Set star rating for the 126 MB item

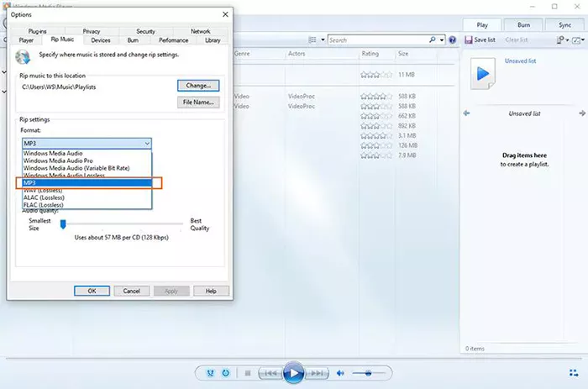point(376,145)
